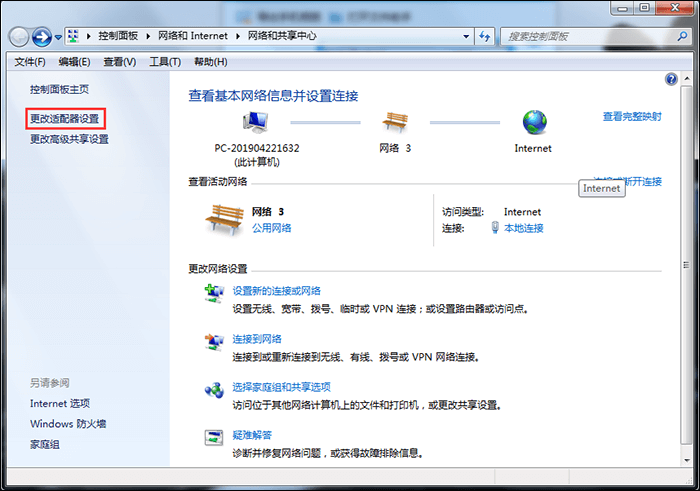Open help via the blue question icon

[671, 79]
